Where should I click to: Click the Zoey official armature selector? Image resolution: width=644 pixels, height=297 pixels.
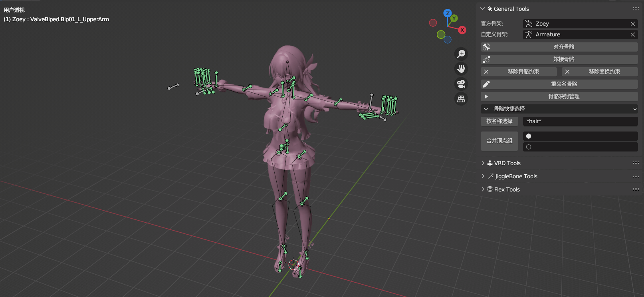pyautogui.click(x=580, y=24)
